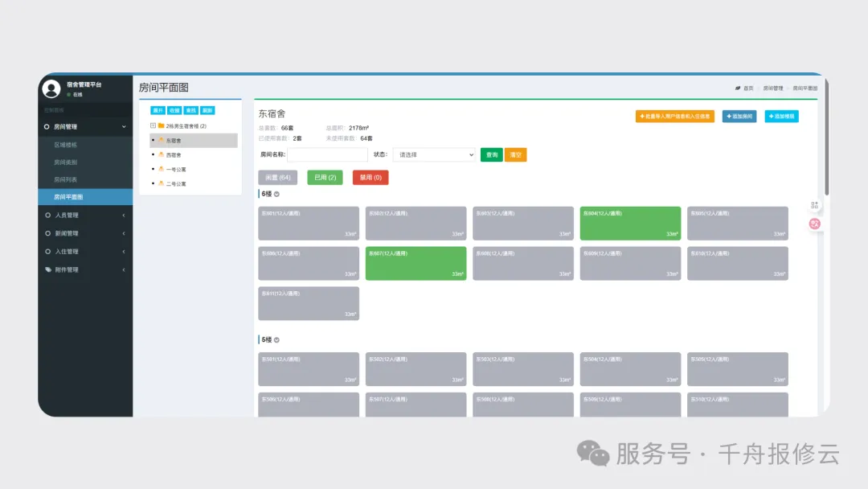The width and height of the screenshot is (868, 489).
Task: Click the 添加房间 button
Action: (x=739, y=117)
